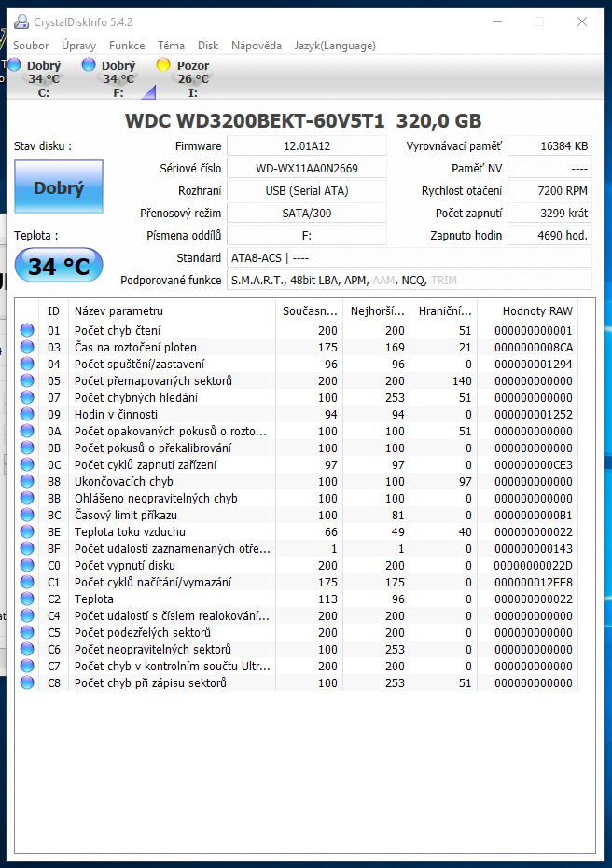Click status orb for Čas na roztočení ploten
612x868 pixels.
(27, 347)
